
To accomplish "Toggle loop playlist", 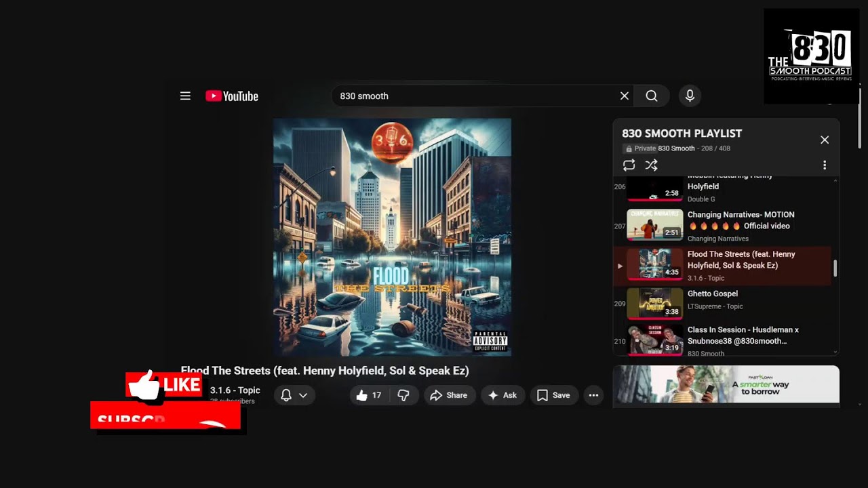I will (629, 165).
